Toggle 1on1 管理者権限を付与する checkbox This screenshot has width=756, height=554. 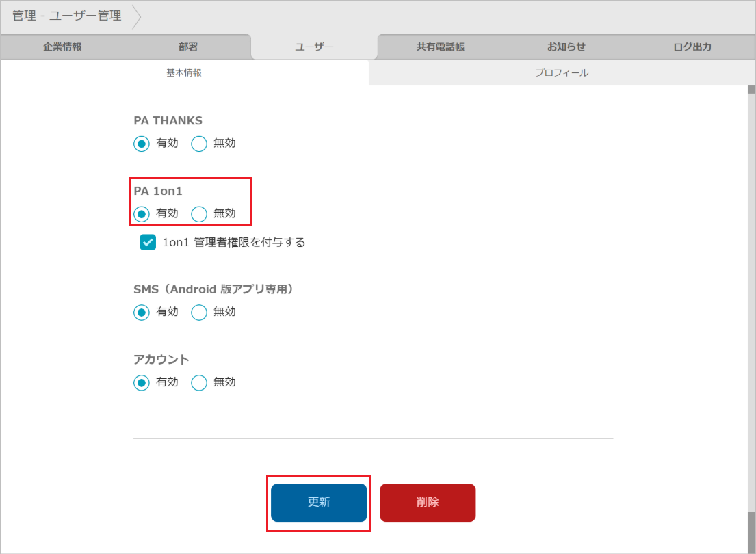148,243
